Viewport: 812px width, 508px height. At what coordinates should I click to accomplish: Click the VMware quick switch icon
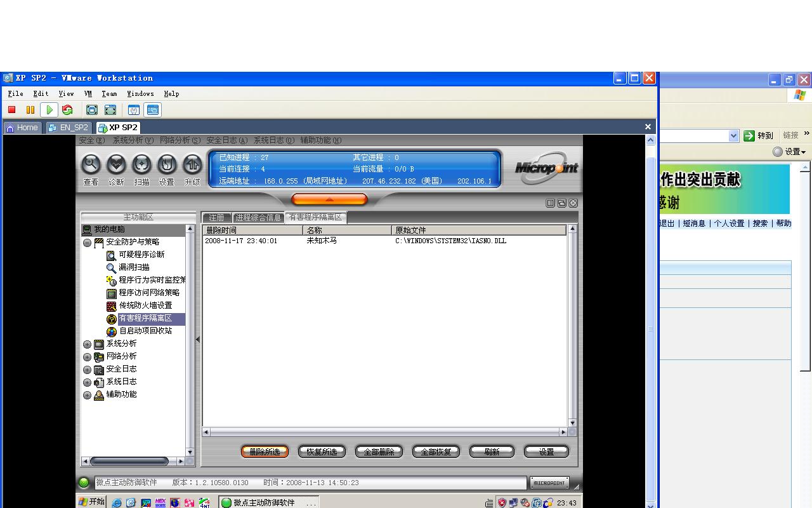tap(110, 110)
